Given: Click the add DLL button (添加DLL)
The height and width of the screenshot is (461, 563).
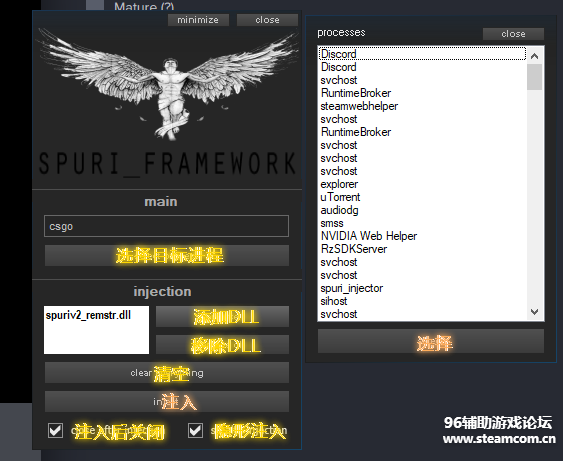Looking at the screenshot, I should (x=222, y=317).
